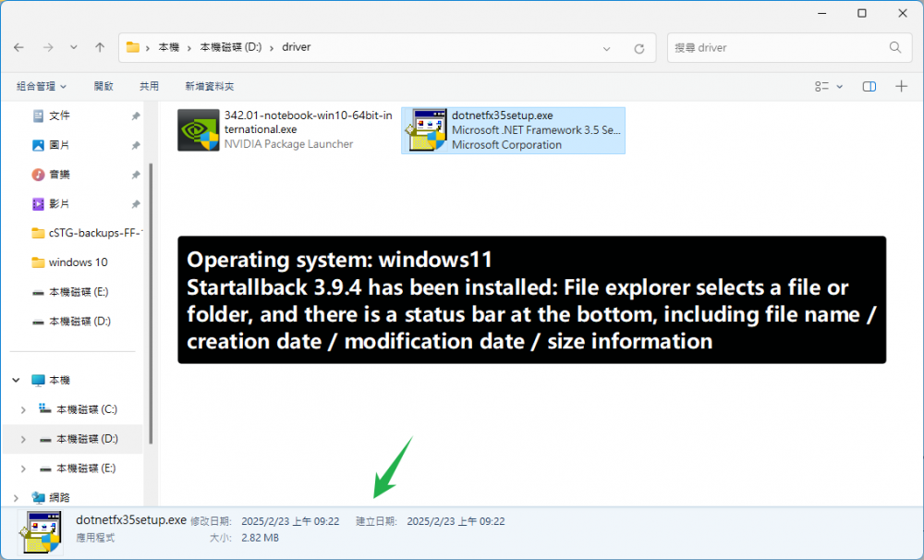Open the view options dropdown arrow

click(x=840, y=87)
